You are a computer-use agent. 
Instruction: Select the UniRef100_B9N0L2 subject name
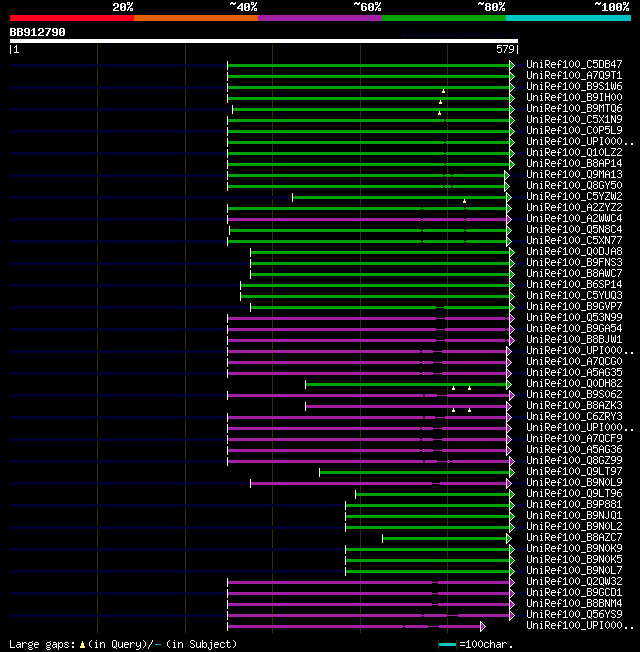click(574, 526)
